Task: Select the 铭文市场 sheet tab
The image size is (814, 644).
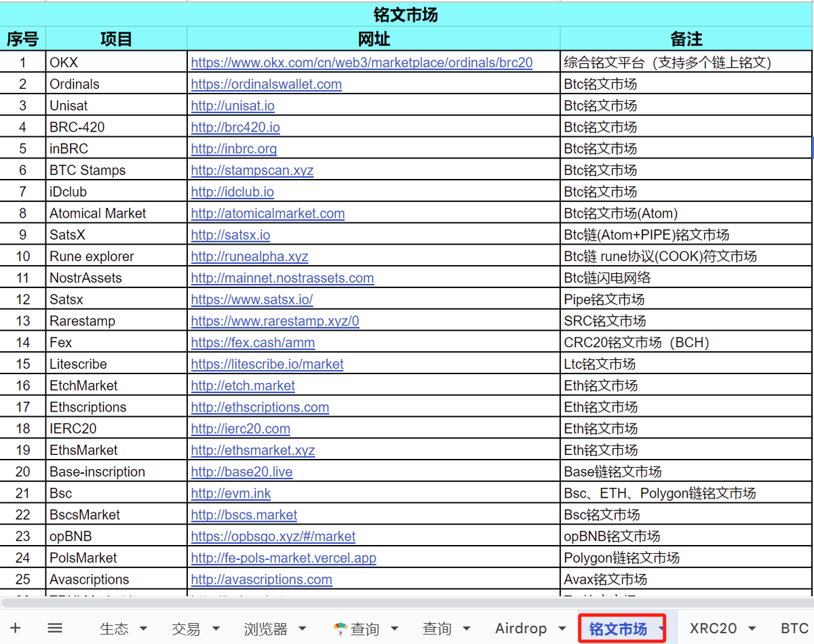Action: 617,629
